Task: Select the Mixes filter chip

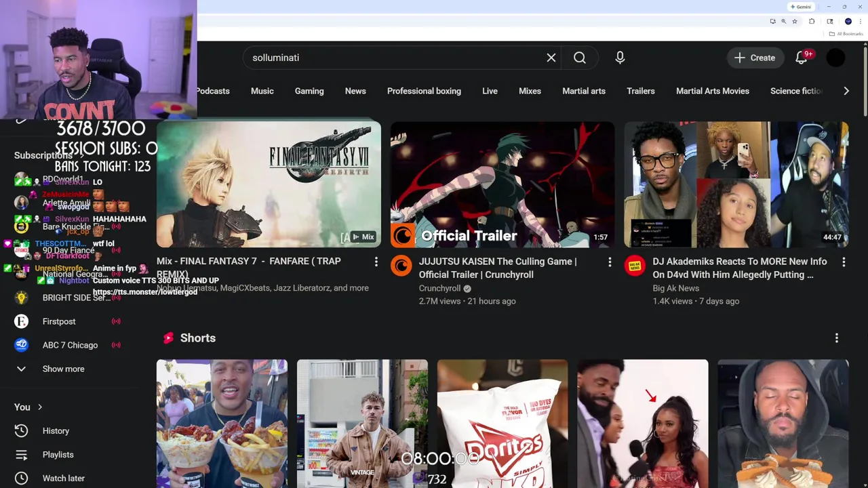Action: 530,91
